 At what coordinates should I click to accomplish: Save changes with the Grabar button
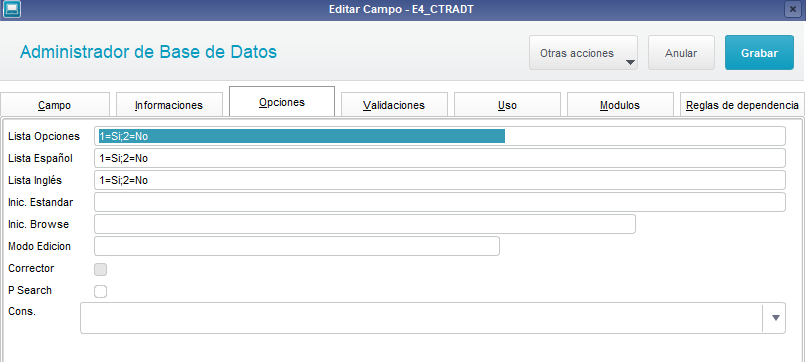pyautogui.click(x=759, y=52)
